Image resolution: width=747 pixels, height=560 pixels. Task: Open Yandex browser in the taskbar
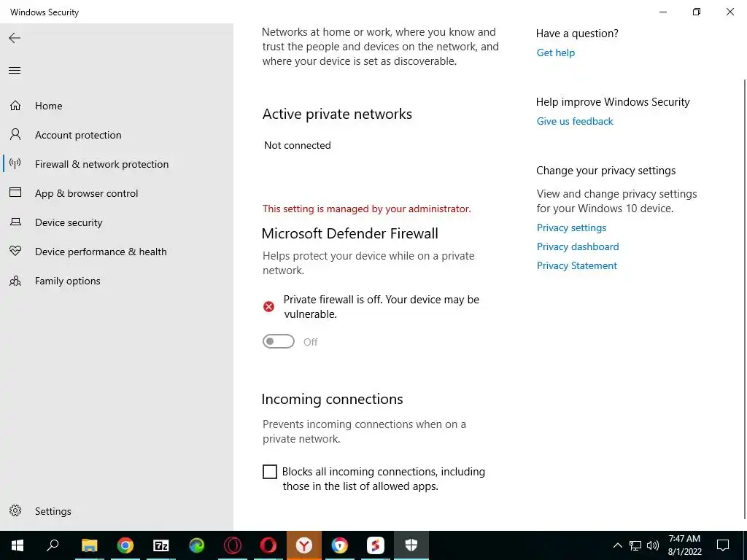coord(304,545)
